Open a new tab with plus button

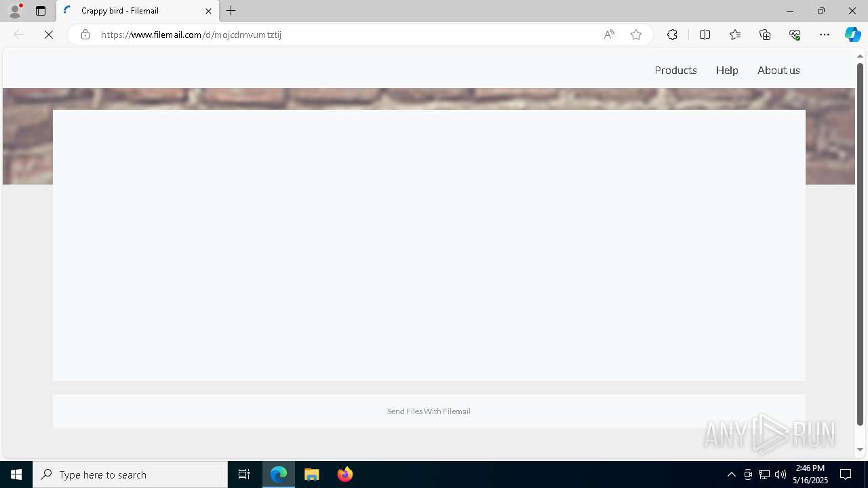(231, 11)
